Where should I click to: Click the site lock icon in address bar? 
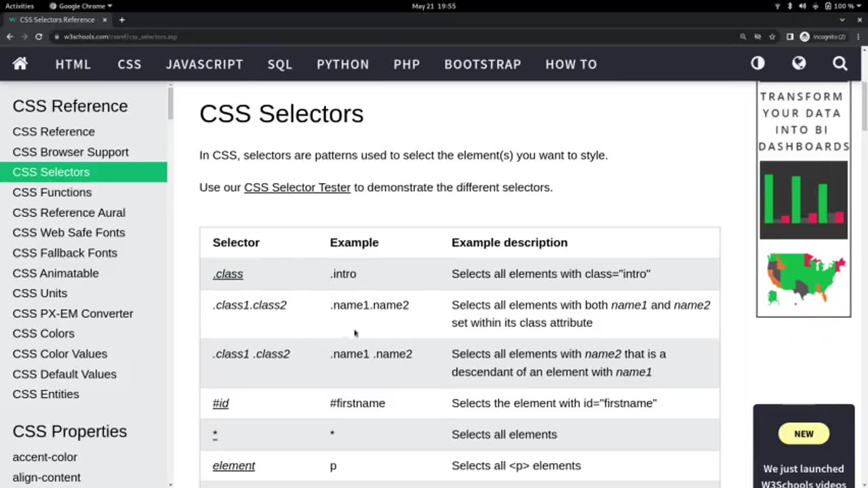point(56,37)
